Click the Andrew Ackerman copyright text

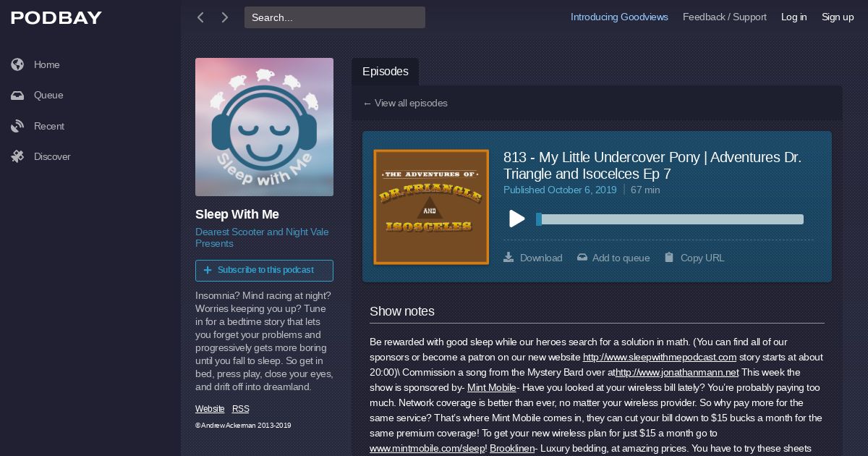243,426
